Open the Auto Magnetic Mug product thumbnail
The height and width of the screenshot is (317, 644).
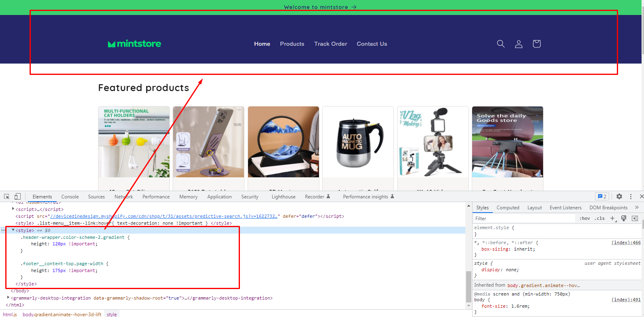[x=358, y=142]
